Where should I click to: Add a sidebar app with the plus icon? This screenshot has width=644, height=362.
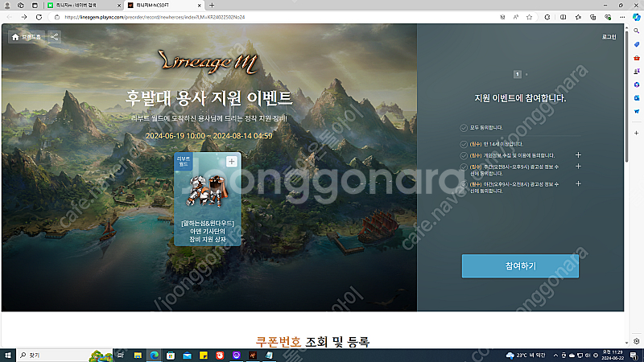pos(637,133)
